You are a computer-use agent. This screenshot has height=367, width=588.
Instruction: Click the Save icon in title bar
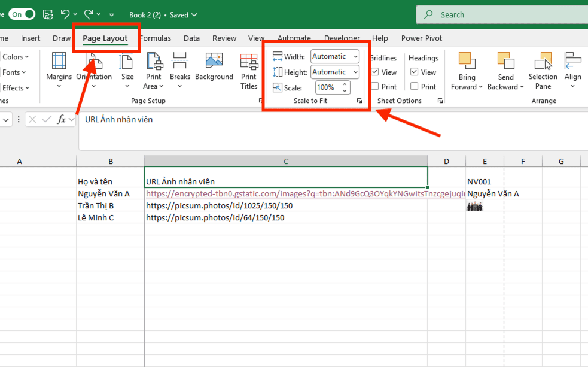pos(48,14)
